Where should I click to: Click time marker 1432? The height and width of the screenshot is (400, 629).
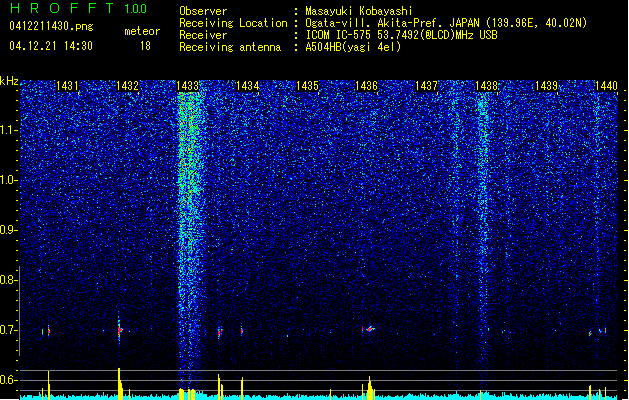[127, 86]
